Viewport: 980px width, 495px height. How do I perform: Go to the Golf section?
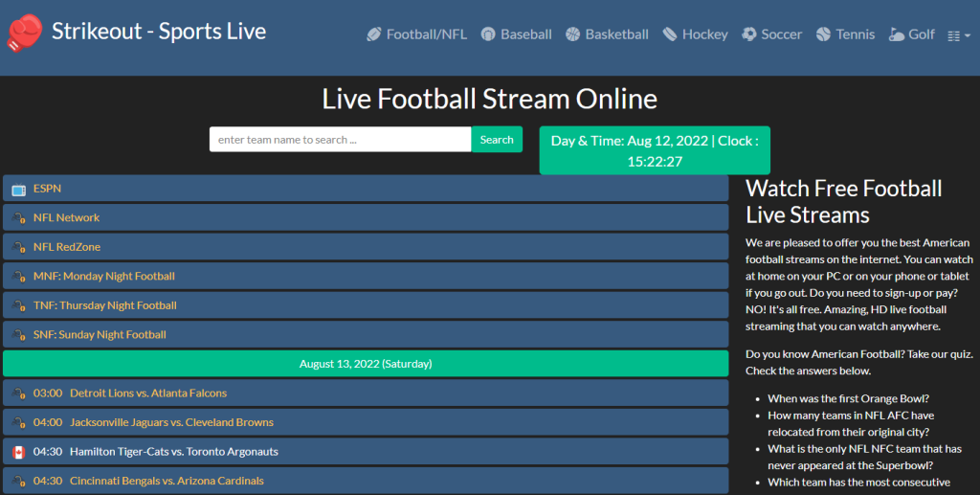pos(922,34)
